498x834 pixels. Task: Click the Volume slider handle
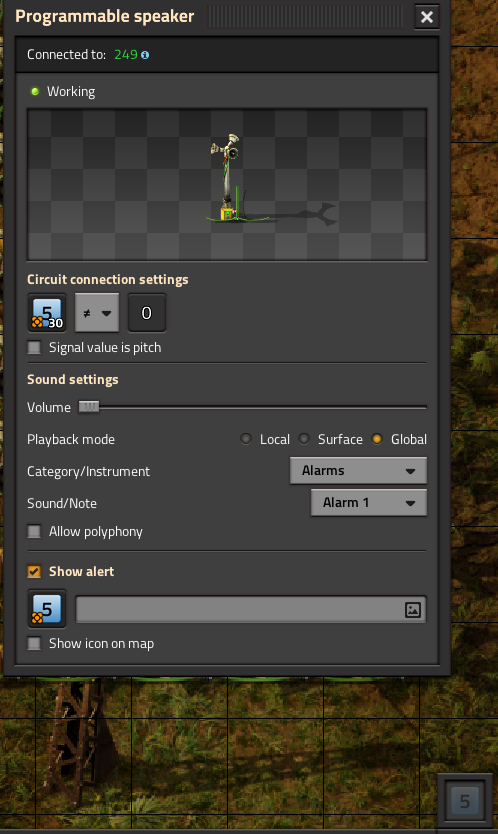pyautogui.click(x=89, y=407)
